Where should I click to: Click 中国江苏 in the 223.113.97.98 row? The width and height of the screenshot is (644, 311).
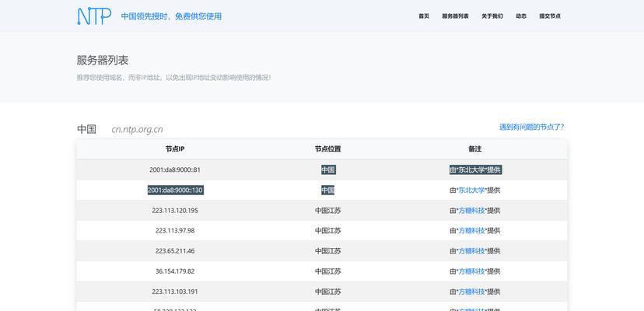coord(327,231)
